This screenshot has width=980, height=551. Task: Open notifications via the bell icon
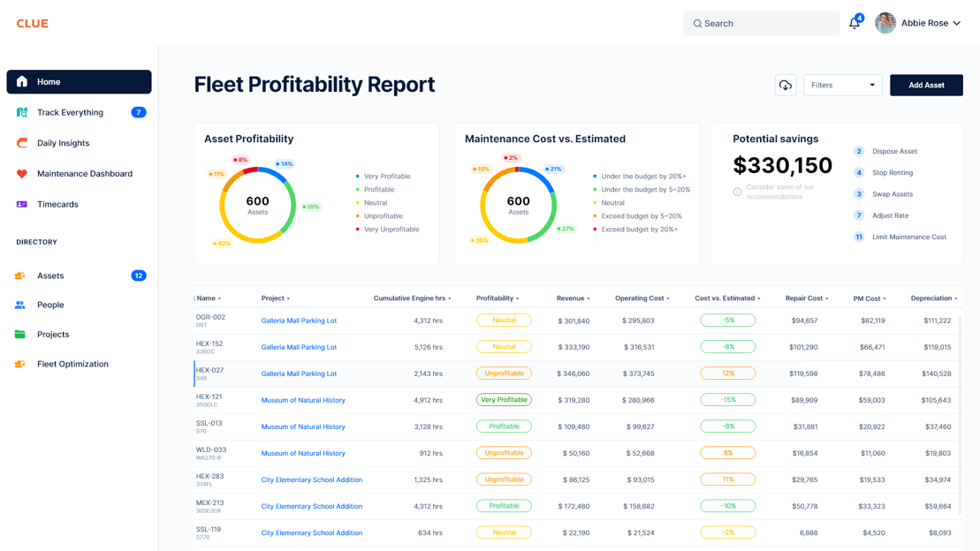point(854,23)
